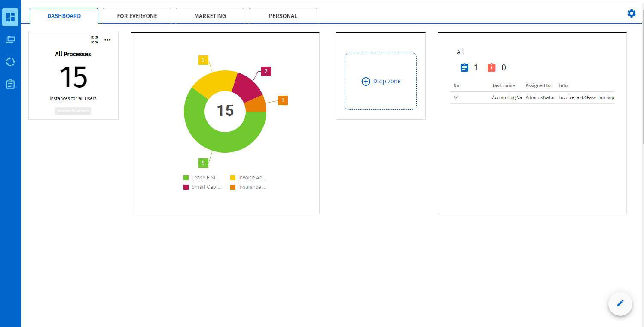Click the Instances for all users button
644x327 pixels.
[x=73, y=111]
